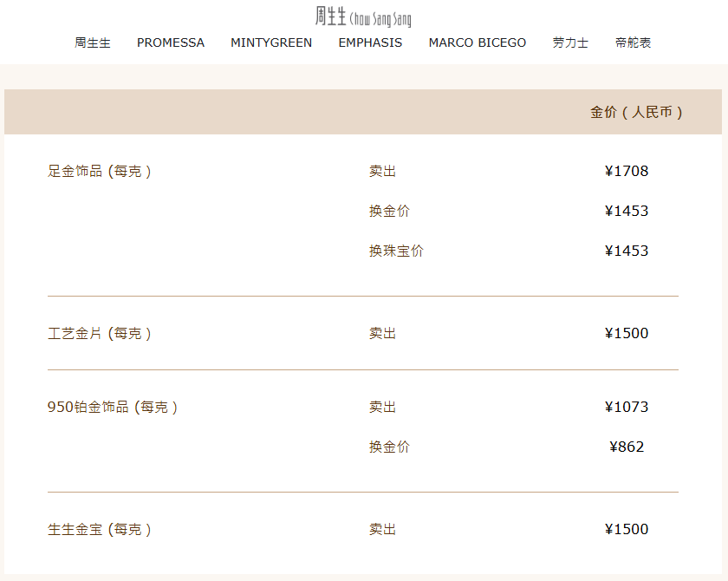Open the MINTYGREEN brand page
728x581 pixels.
click(x=271, y=42)
